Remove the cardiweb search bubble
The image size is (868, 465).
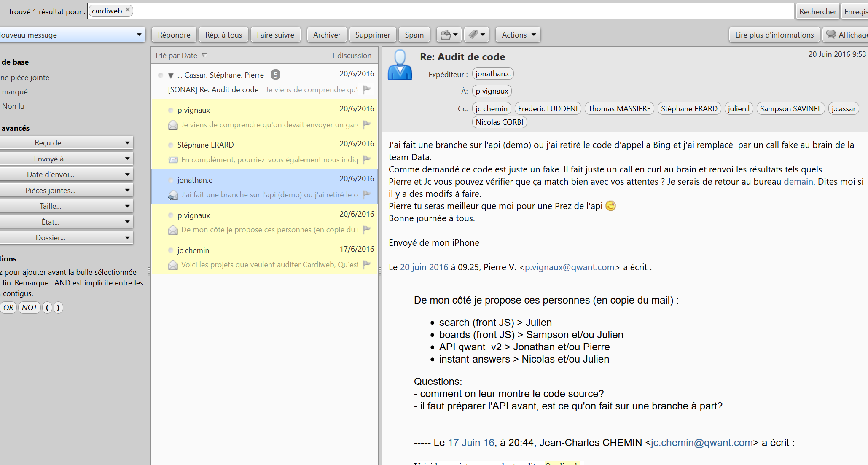[128, 10]
